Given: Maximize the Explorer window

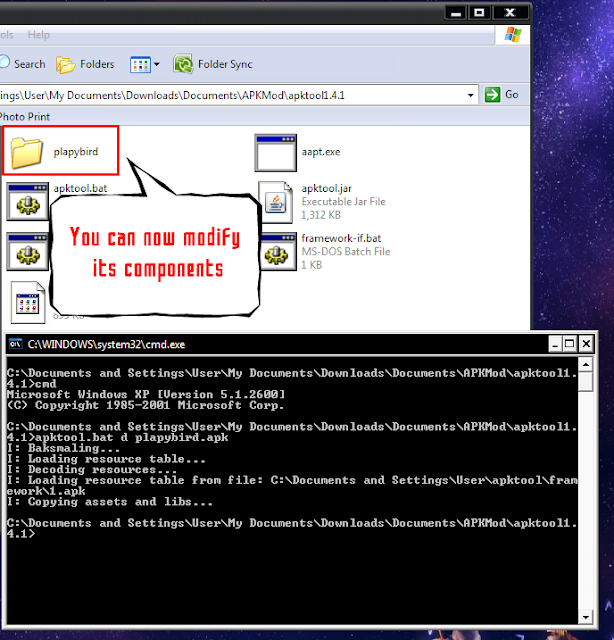Looking at the screenshot, I should click(479, 13).
